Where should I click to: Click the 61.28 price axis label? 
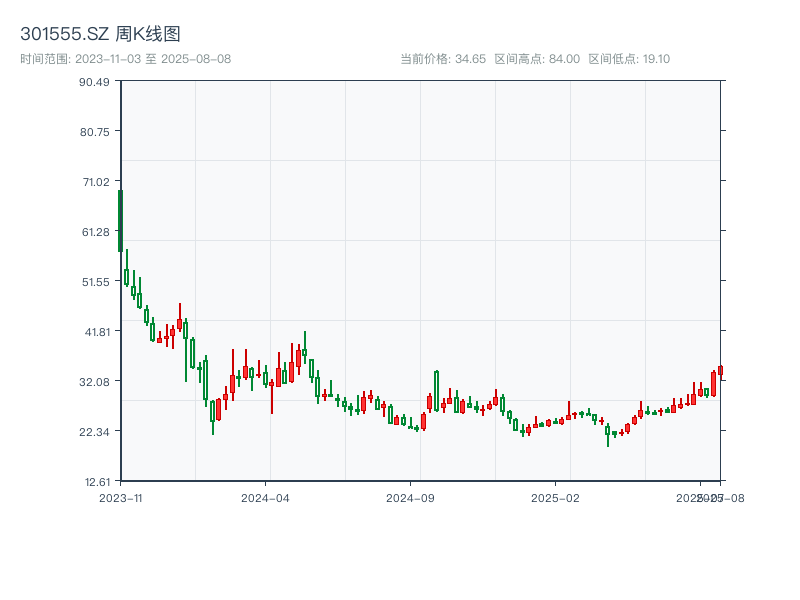click(94, 231)
